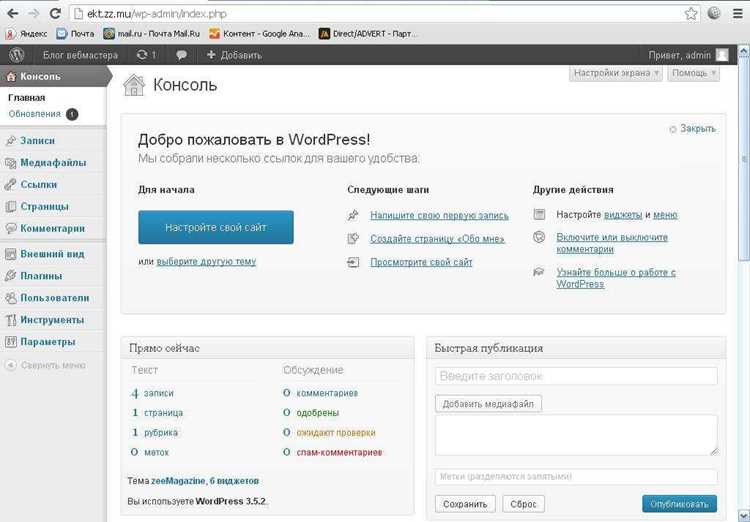Click the zeeMagazine theme link
This screenshot has width=750, height=522.
pyautogui.click(x=178, y=481)
